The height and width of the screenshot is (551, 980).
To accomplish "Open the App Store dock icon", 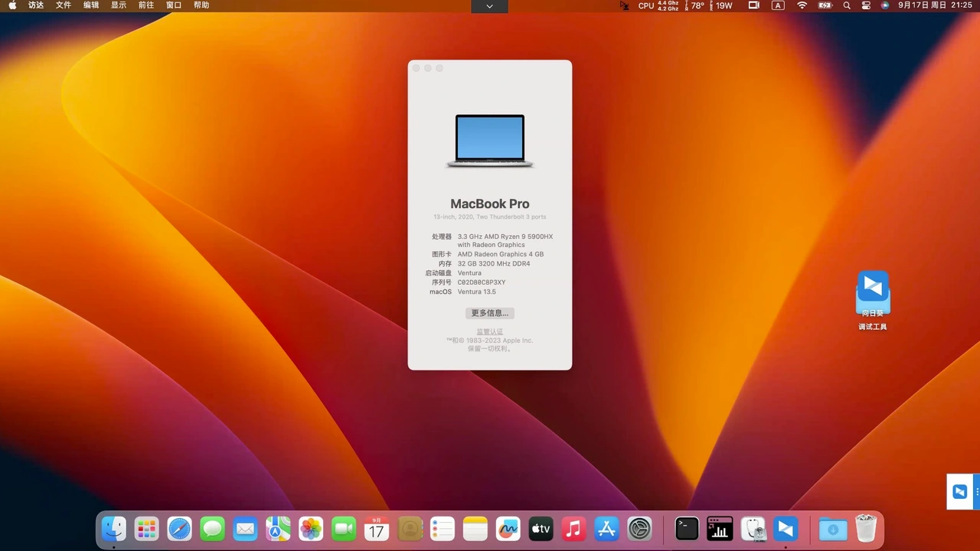I will pyautogui.click(x=606, y=529).
